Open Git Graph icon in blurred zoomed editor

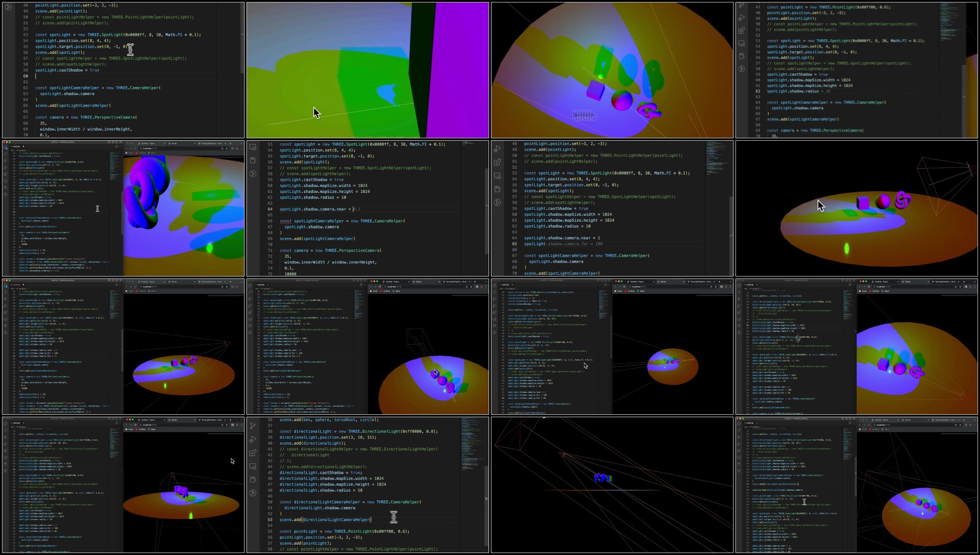point(742,69)
